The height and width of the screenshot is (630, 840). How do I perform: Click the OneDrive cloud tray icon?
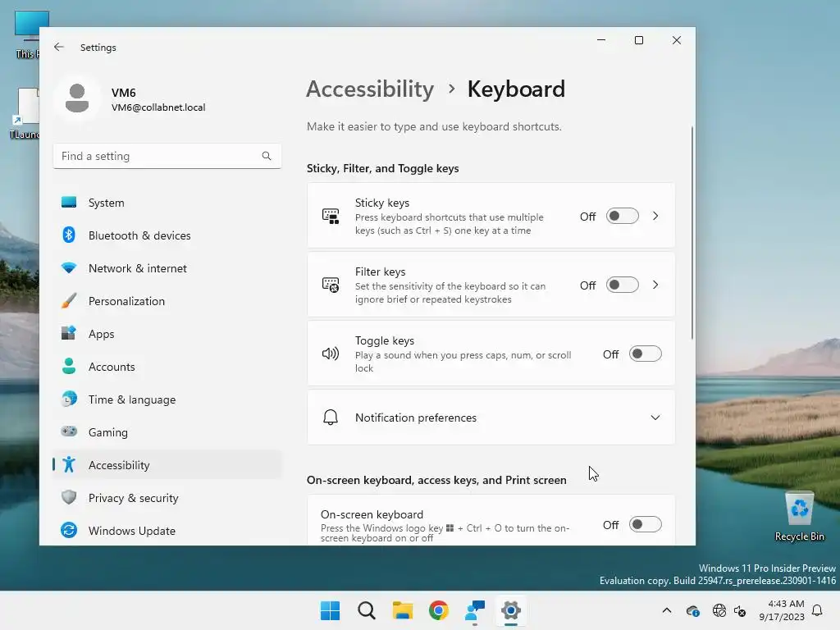[692, 610]
